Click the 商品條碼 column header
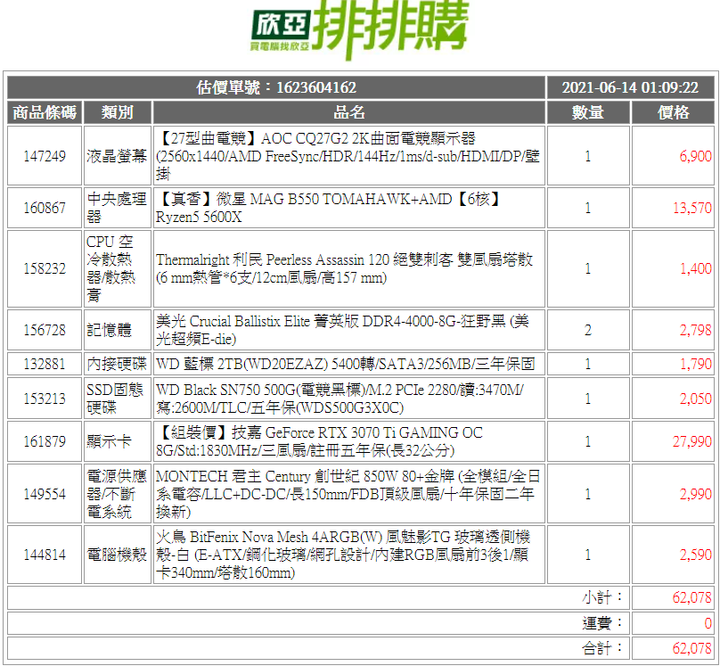 (x=45, y=113)
